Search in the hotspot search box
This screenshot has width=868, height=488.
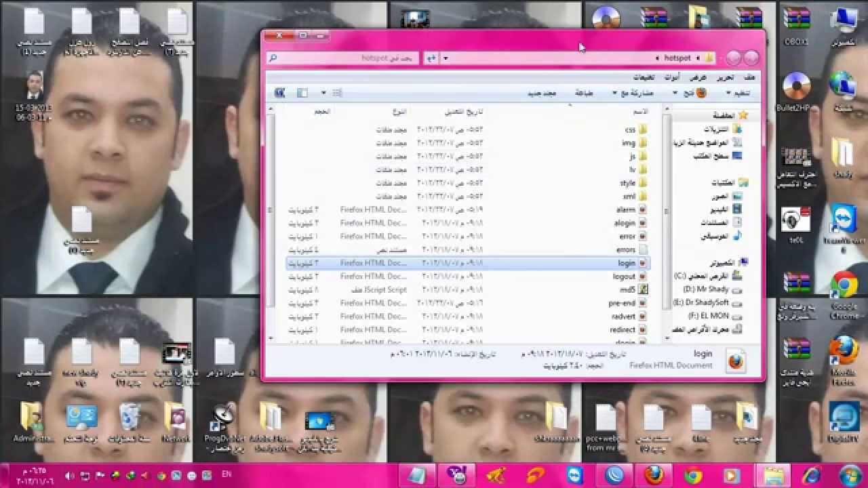click(x=344, y=58)
